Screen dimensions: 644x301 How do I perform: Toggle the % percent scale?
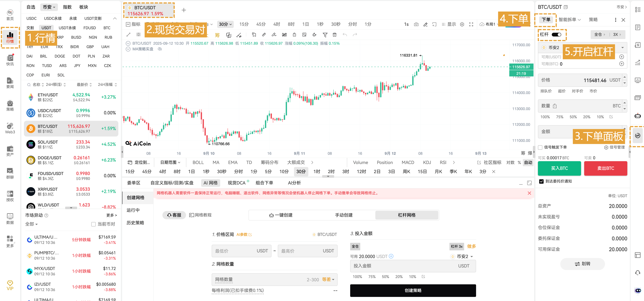point(519,163)
